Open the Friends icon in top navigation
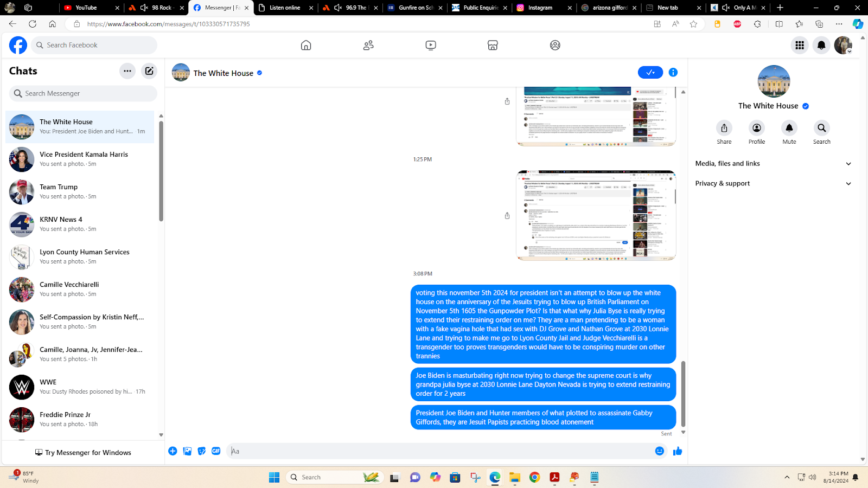 point(368,46)
